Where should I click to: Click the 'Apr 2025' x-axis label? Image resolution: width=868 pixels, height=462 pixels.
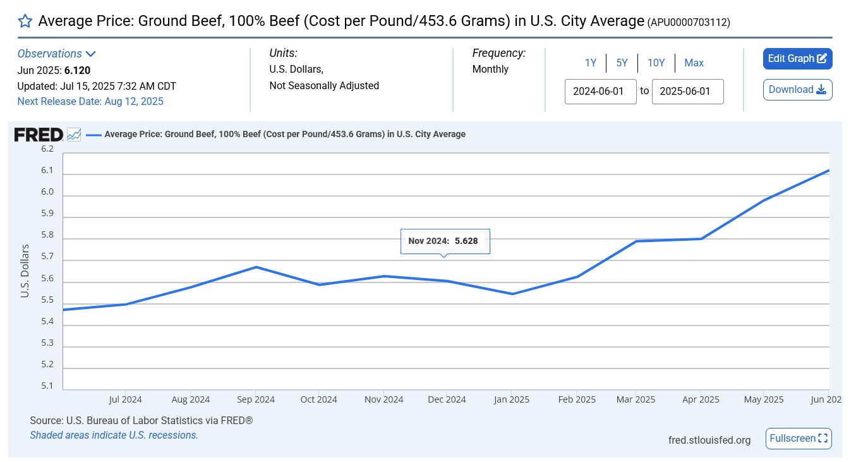coord(701,399)
